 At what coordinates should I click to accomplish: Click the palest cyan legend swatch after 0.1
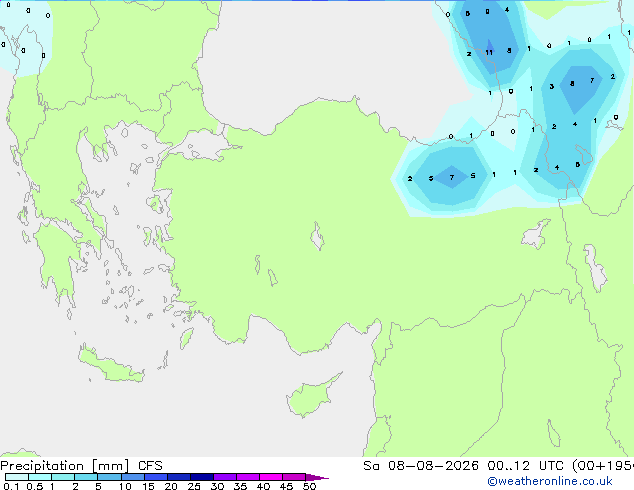click(17, 477)
